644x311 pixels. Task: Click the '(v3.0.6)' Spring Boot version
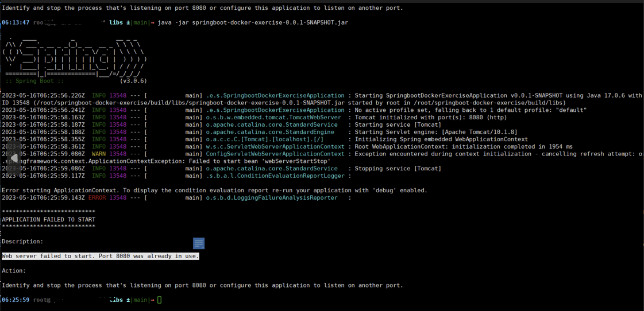tap(133, 81)
